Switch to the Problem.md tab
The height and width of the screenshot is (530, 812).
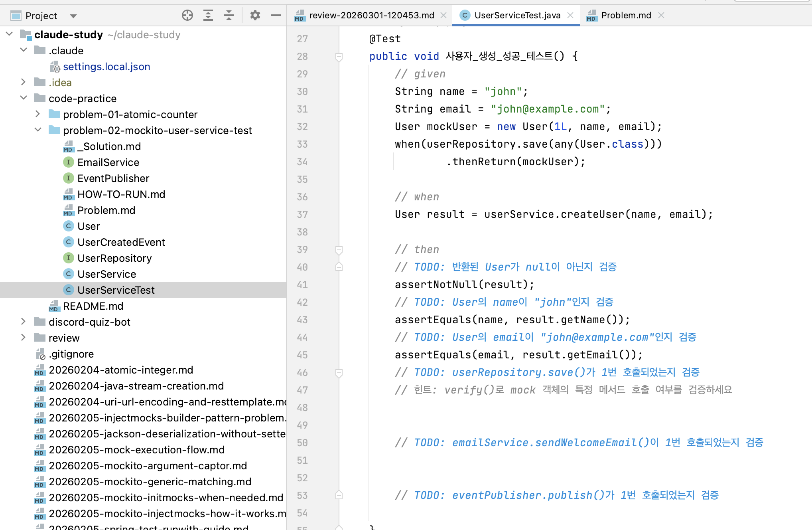pyautogui.click(x=625, y=15)
